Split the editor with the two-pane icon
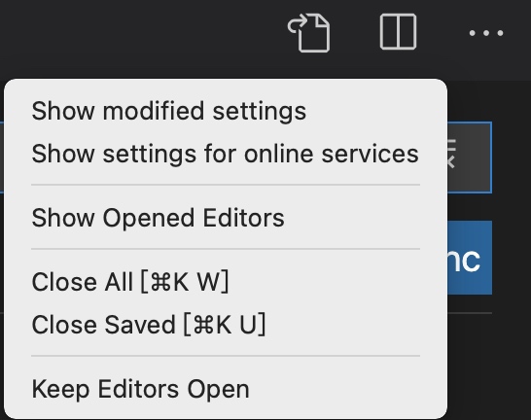The width and height of the screenshot is (531, 420). (398, 32)
